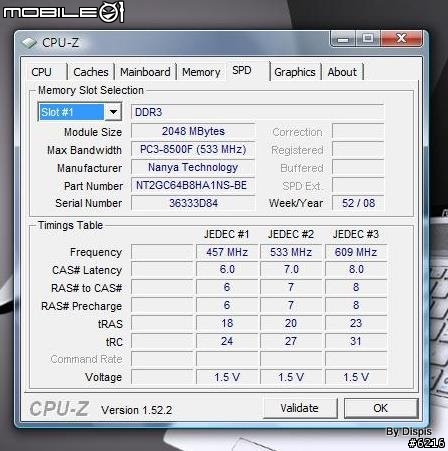
Task: Go to the Mainboard tab
Action: (x=145, y=72)
